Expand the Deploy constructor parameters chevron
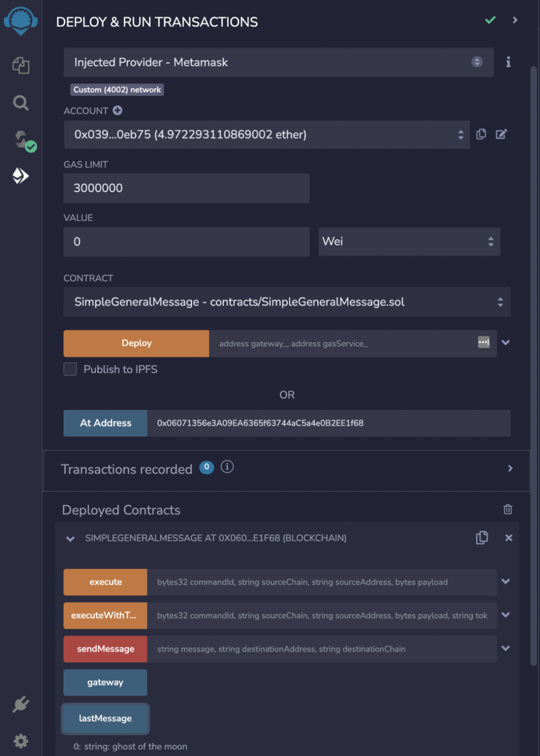Screen dimensions: 540x756 click(505, 342)
